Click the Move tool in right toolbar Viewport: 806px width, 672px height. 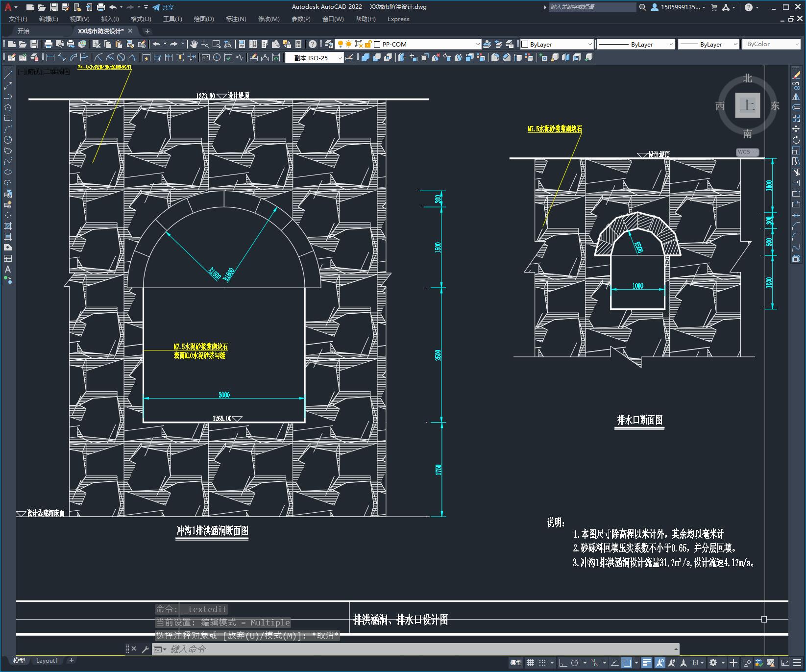click(x=796, y=129)
